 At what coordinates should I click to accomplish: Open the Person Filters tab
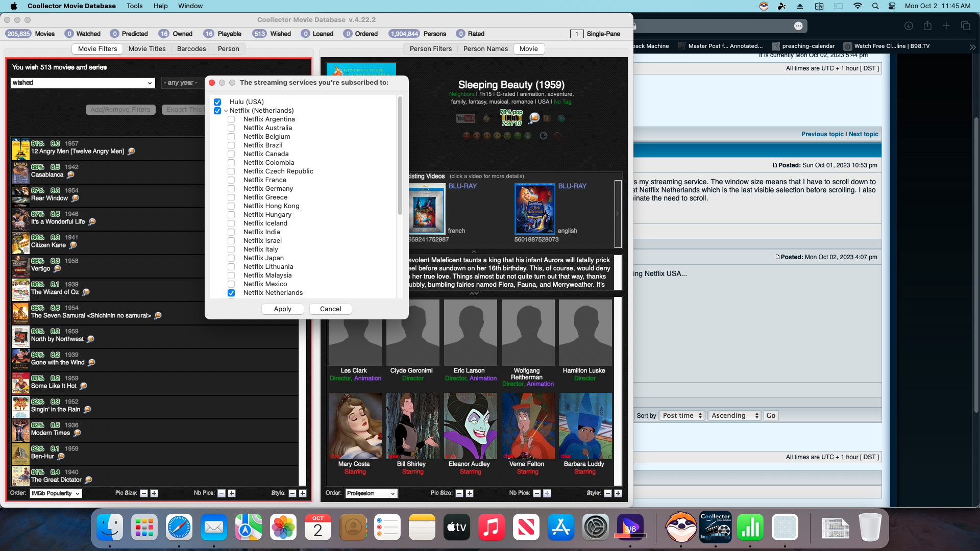[431, 49]
